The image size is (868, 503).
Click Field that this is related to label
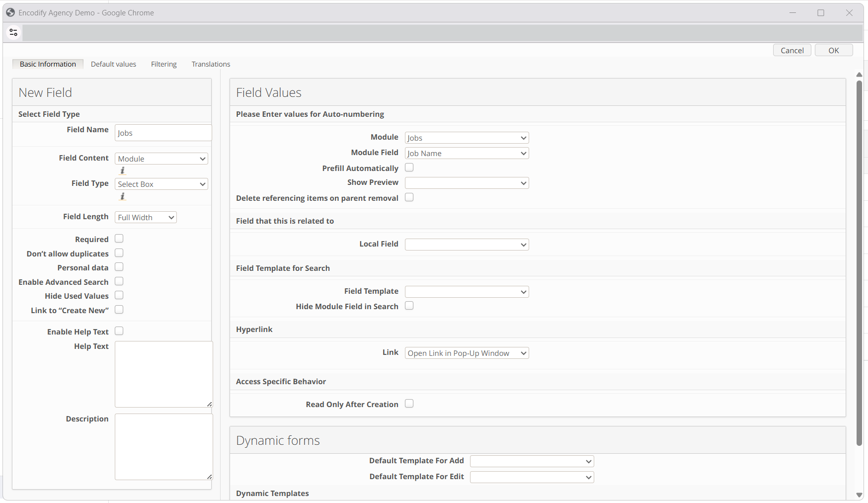point(285,221)
